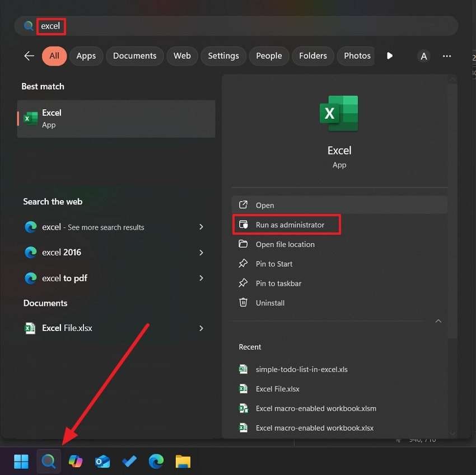476x475 pixels.
Task: Choose Pin to Start
Action: (x=339, y=264)
